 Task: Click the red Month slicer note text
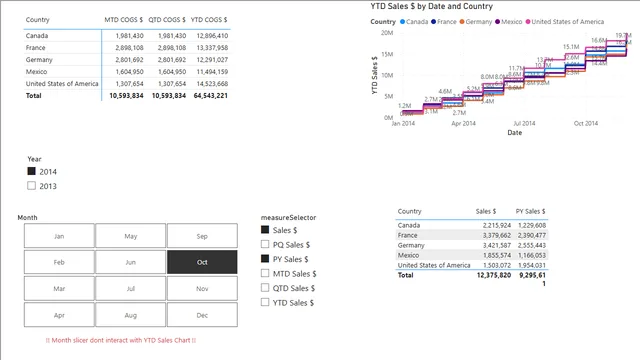point(121,340)
